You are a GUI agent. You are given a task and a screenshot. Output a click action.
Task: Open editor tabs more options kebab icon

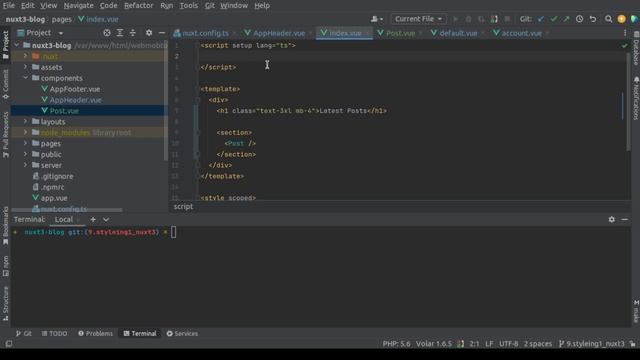point(625,33)
